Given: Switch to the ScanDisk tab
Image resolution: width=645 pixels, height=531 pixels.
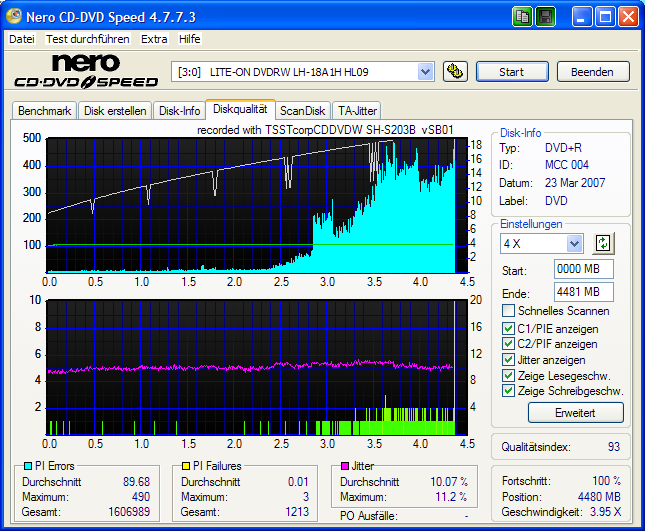Looking at the screenshot, I should [303, 111].
